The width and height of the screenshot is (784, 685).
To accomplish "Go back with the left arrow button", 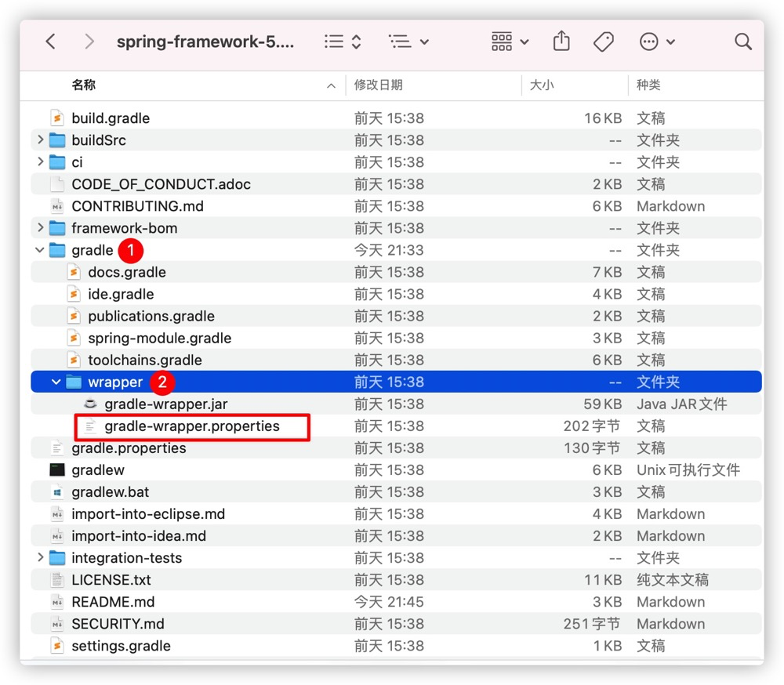I will (50, 42).
